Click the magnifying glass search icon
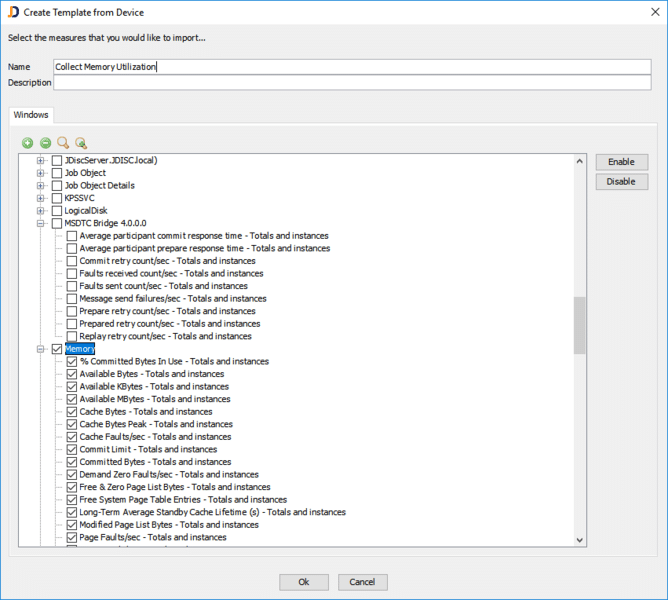The height and width of the screenshot is (600, 668). point(63,143)
